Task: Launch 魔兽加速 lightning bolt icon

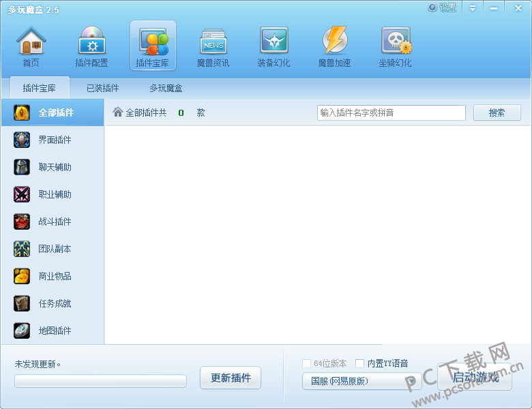Action: pos(335,40)
